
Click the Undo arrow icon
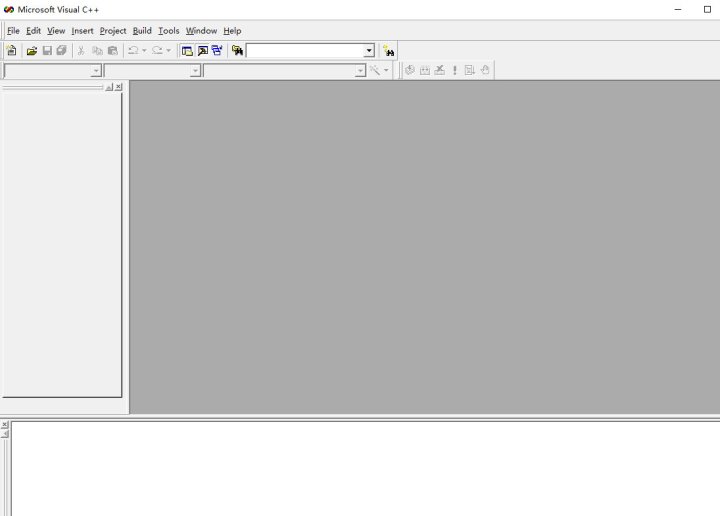pyautogui.click(x=132, y=51)
